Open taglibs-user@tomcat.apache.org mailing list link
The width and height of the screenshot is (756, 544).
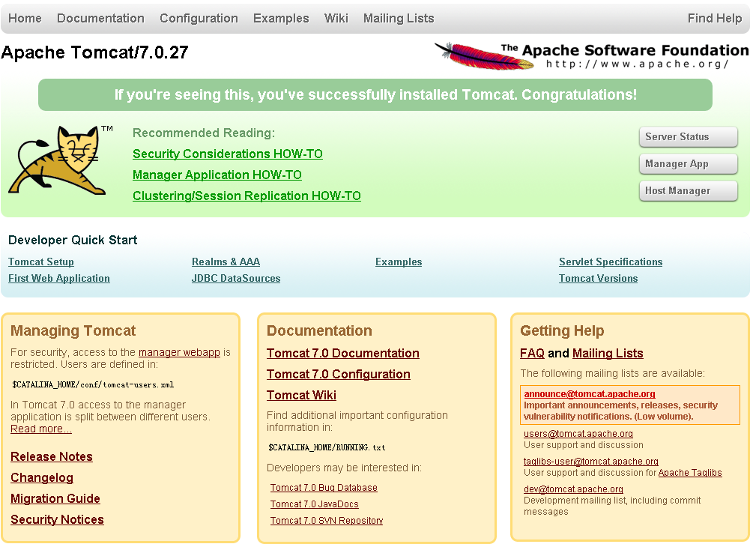pyautogui.click(x=591, y=462)
